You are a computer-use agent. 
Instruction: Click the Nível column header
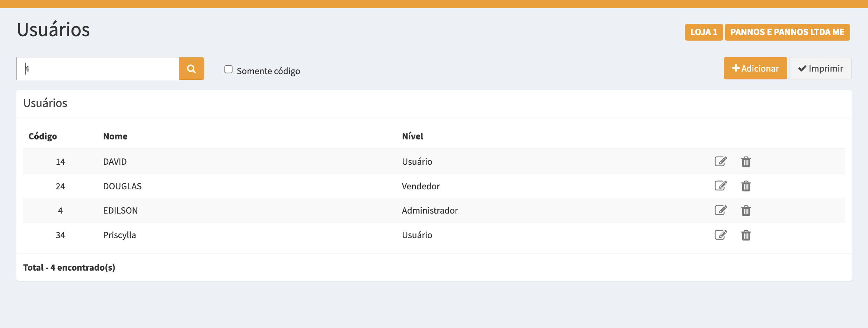(412, 136)
